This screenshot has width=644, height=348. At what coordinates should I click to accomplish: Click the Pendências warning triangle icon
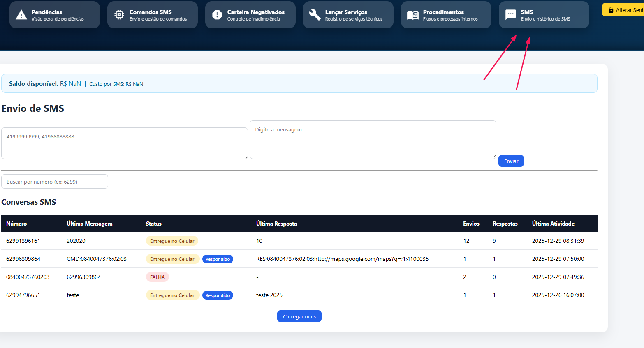point(21,15)
